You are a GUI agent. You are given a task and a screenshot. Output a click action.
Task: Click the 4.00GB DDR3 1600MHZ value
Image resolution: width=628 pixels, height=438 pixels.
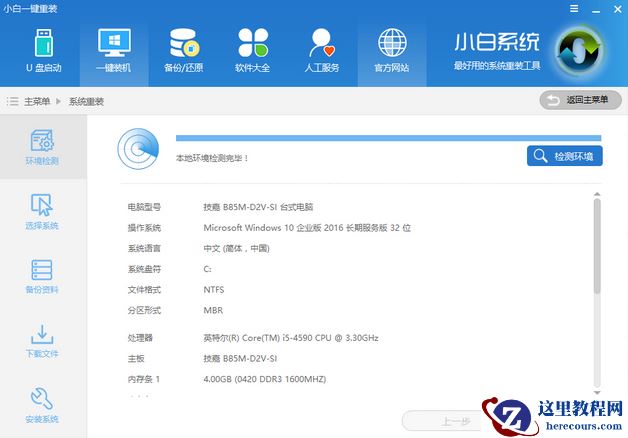click(265, 379)
